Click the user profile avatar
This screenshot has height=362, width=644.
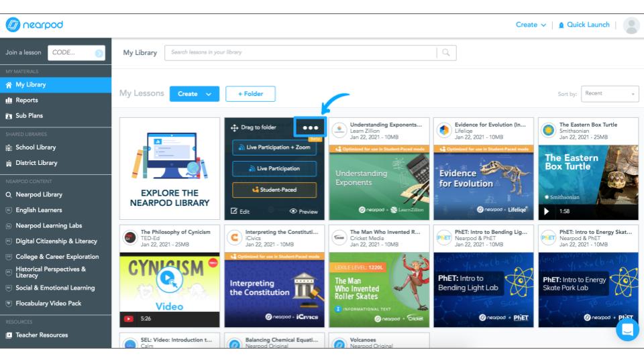tap(631, 25)
